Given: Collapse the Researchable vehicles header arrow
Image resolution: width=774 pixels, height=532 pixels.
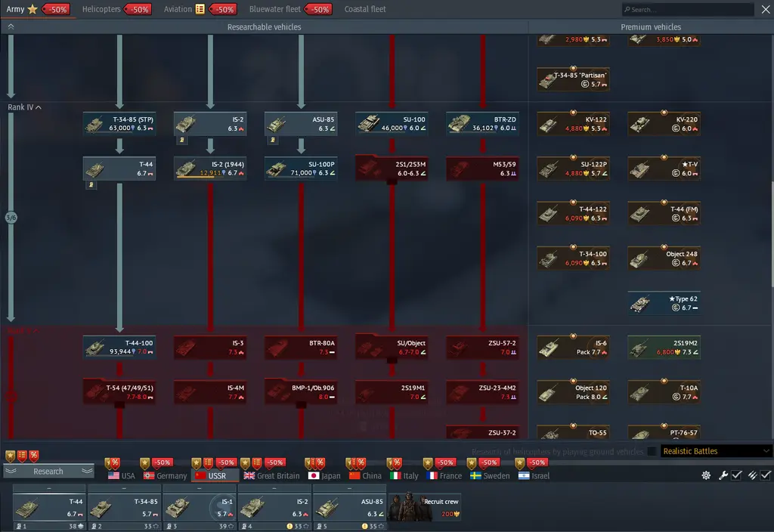Looking at the screenshot, I should (11, 26).
